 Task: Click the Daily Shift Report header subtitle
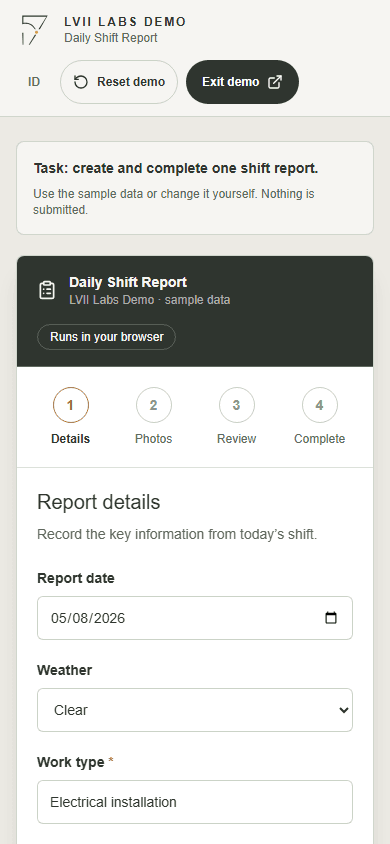coord(111,38)
